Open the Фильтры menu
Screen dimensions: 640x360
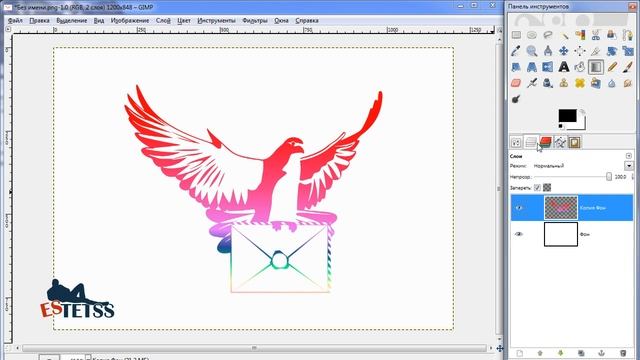tap(255, 20)
